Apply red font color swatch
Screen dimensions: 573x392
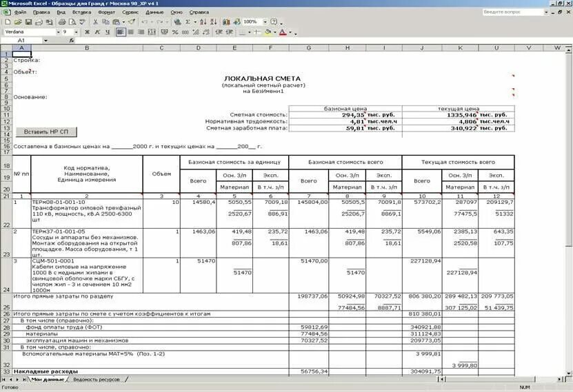coord(283,32)
